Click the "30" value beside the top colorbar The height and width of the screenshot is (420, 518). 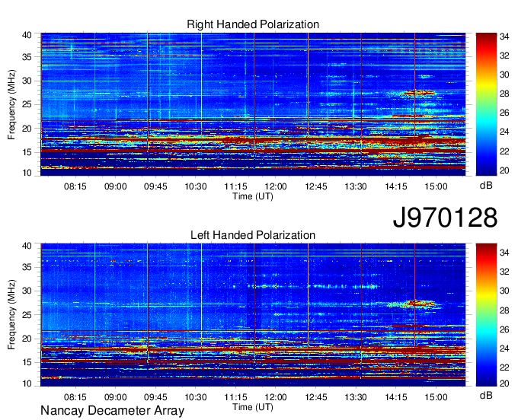(504, 75)
